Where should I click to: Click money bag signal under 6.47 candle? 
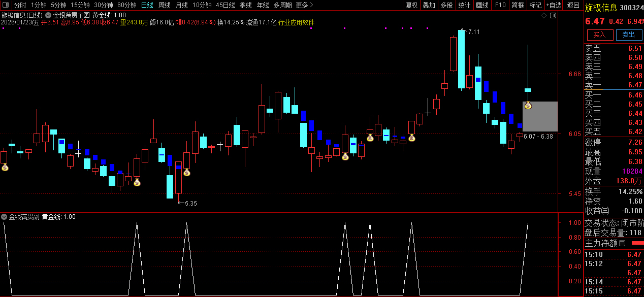tap(528, 106)
